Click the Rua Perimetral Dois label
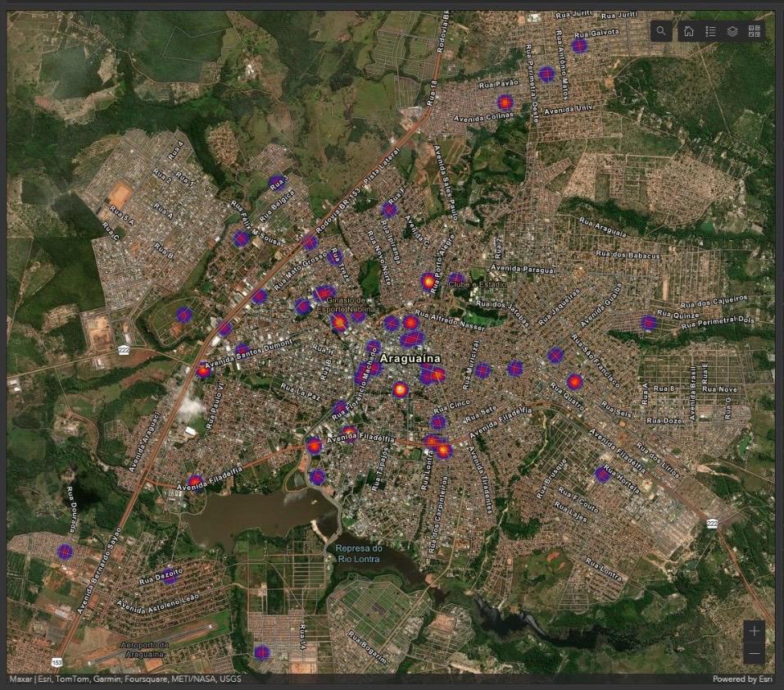This screenshot has width=784, height=690. point(718,323)
